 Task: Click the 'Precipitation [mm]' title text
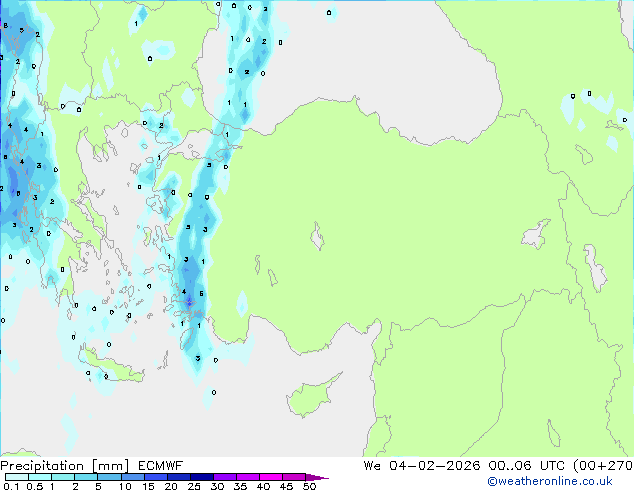point(65,466)
